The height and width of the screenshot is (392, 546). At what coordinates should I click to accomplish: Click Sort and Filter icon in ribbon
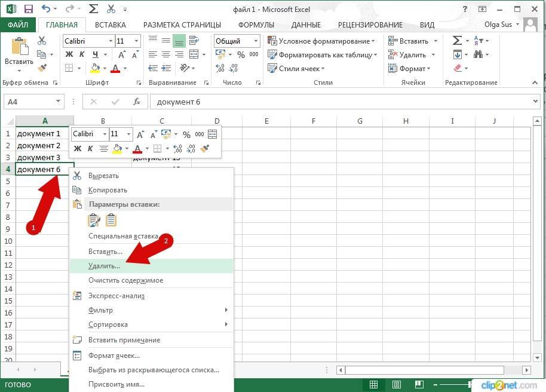pyautogui.click(x=478, y=41)
